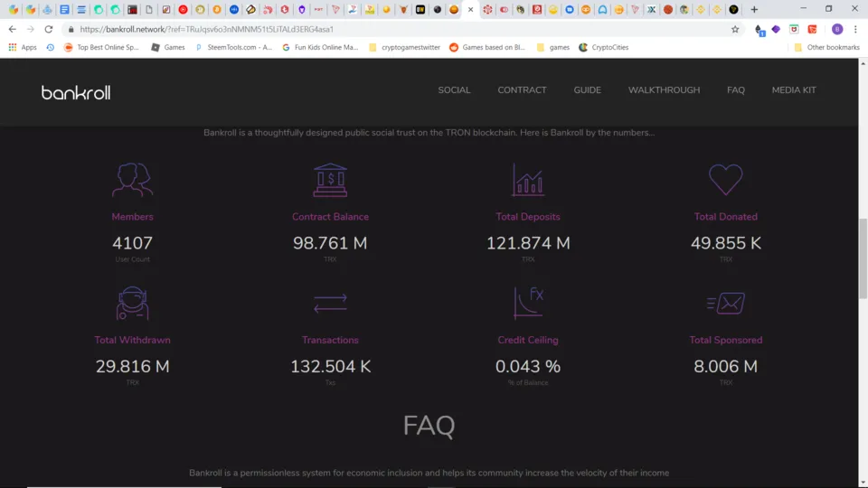Viewport: 868px width, 488px height.
Task: Click the 132.504 K transactions value
Action: (x=331, y=366)
